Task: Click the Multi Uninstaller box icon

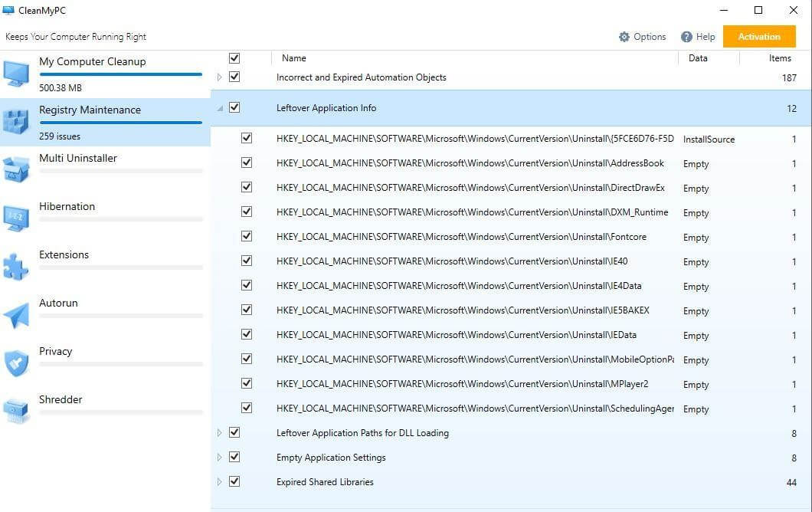Action: click(16, 169)
